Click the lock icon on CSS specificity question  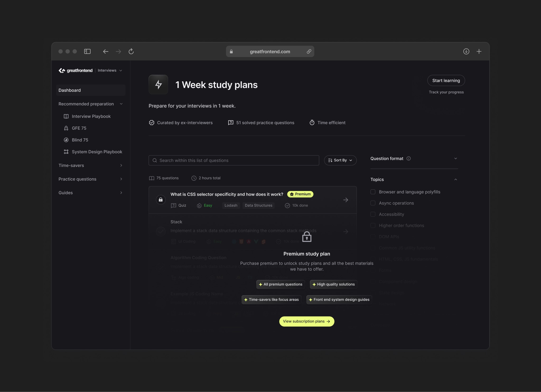[161, 200]
